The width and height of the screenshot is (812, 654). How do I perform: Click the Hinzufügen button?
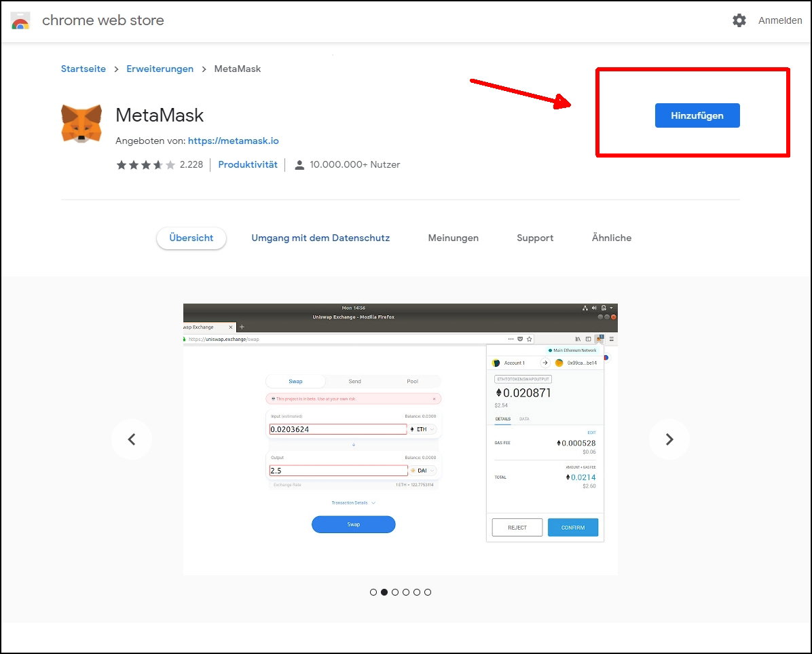tap(697, 115)
